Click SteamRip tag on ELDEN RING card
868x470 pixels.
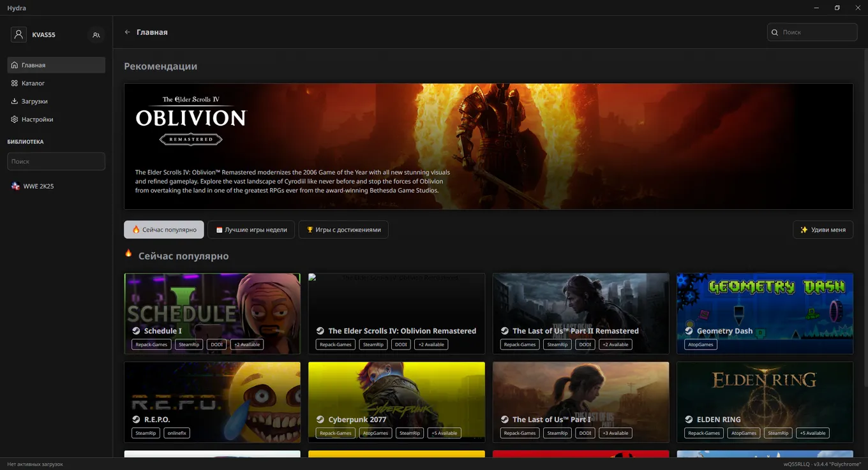tap(778, 433)
